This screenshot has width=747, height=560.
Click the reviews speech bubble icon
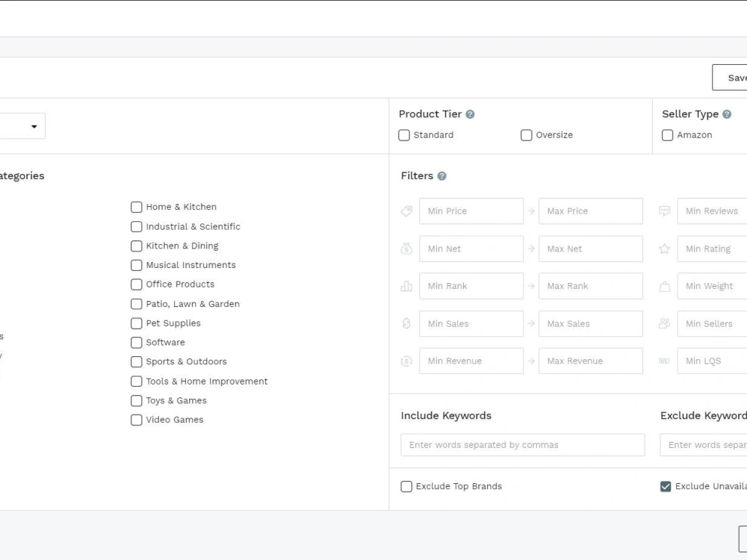664,211
